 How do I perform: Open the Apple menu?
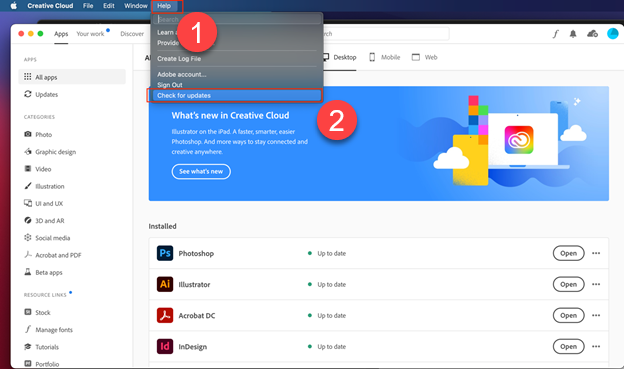pyautogui.click(x=14, y=6)
